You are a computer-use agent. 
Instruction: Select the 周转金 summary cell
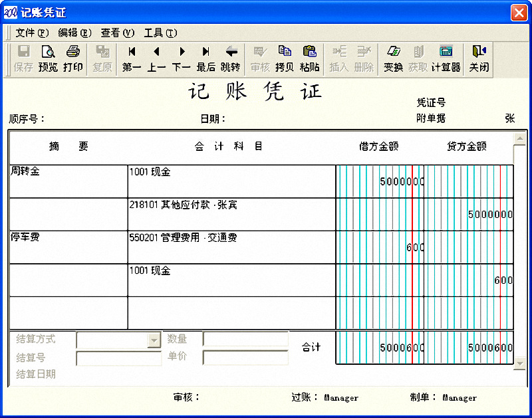pyautogui.click(x=68, y=181)
